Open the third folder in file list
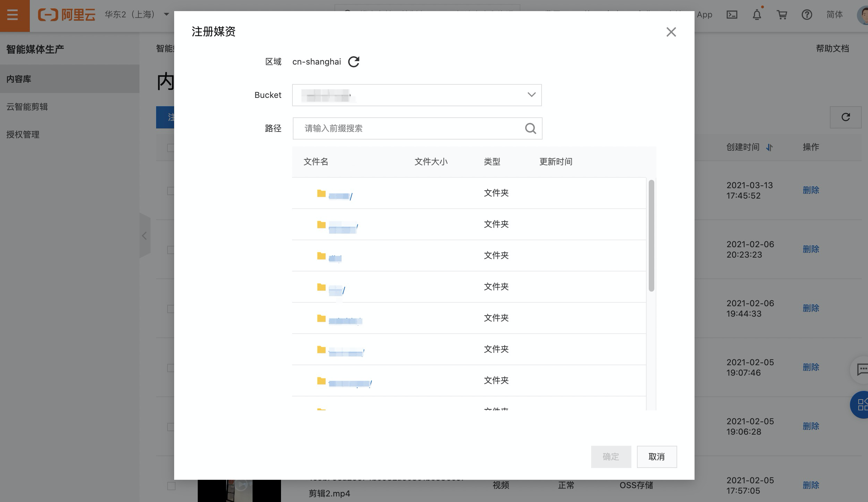 coord(335,258)
